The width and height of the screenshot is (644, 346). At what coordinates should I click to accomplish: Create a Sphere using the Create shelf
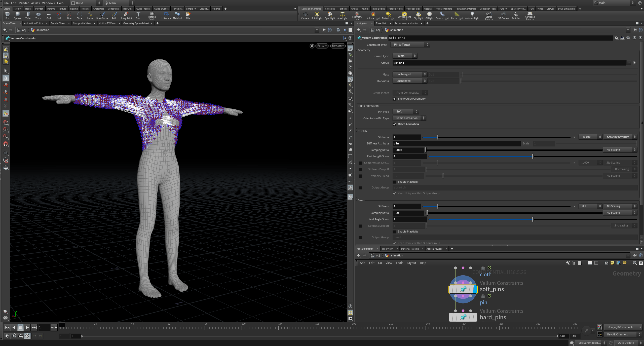17,16
